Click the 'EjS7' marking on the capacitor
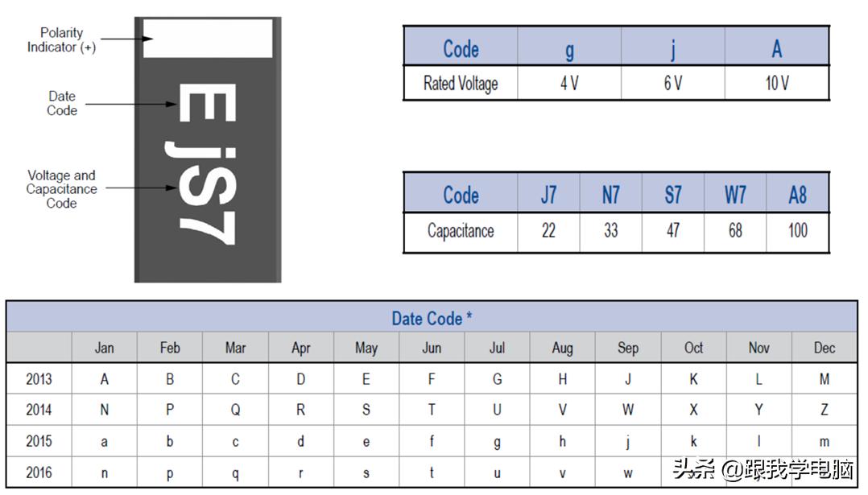The width and height of the screenshot is (868, 495). coord(206,164)
